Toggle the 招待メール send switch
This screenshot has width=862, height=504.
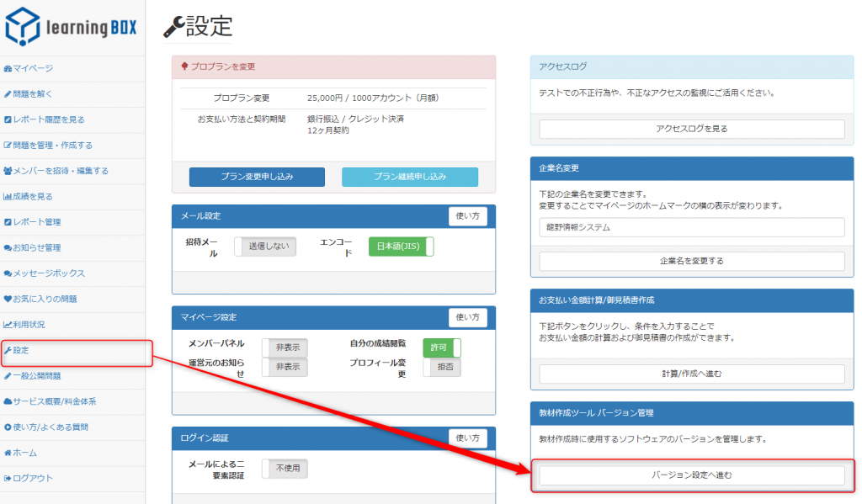pos(265,247)
